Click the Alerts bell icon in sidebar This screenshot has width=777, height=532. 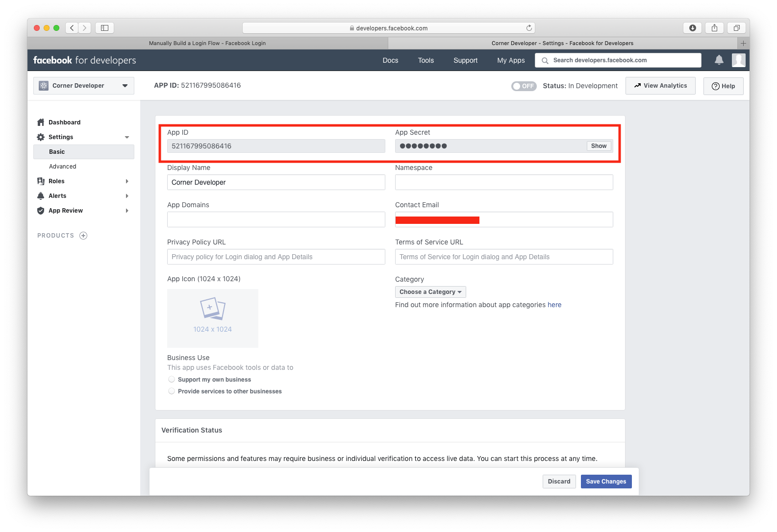(x=41, y=196)
